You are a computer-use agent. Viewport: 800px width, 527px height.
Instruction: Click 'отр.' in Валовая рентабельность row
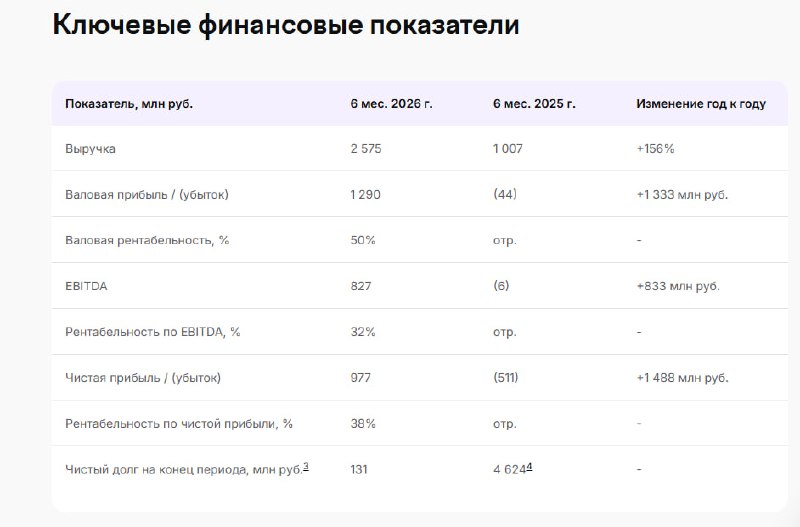(x=505, y=241)
